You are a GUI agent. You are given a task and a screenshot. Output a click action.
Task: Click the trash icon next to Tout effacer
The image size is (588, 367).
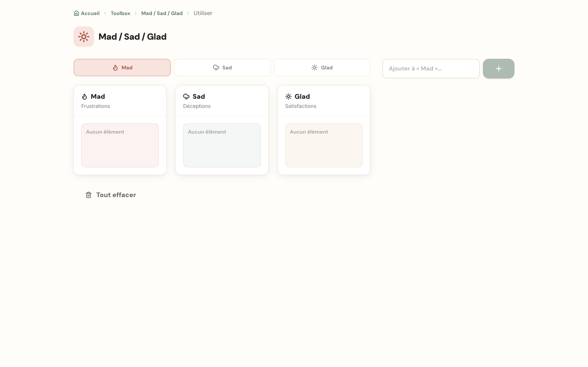pyautogui.click(x=88, y=195)
